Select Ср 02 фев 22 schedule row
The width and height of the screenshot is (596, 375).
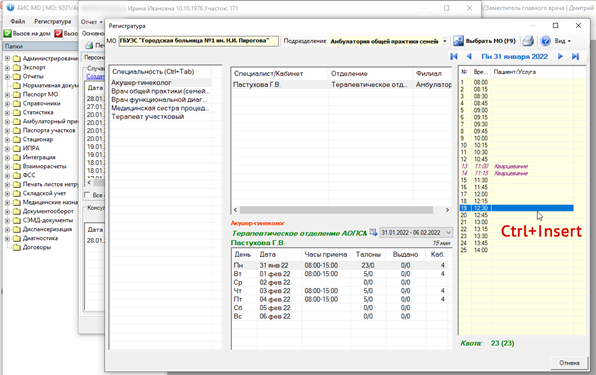(341, 282)
